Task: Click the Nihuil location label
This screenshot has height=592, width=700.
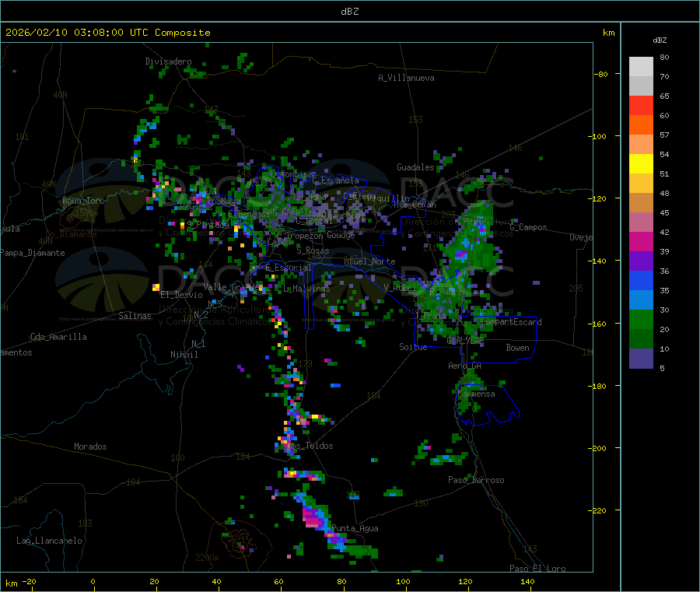Action: point(184,355)
